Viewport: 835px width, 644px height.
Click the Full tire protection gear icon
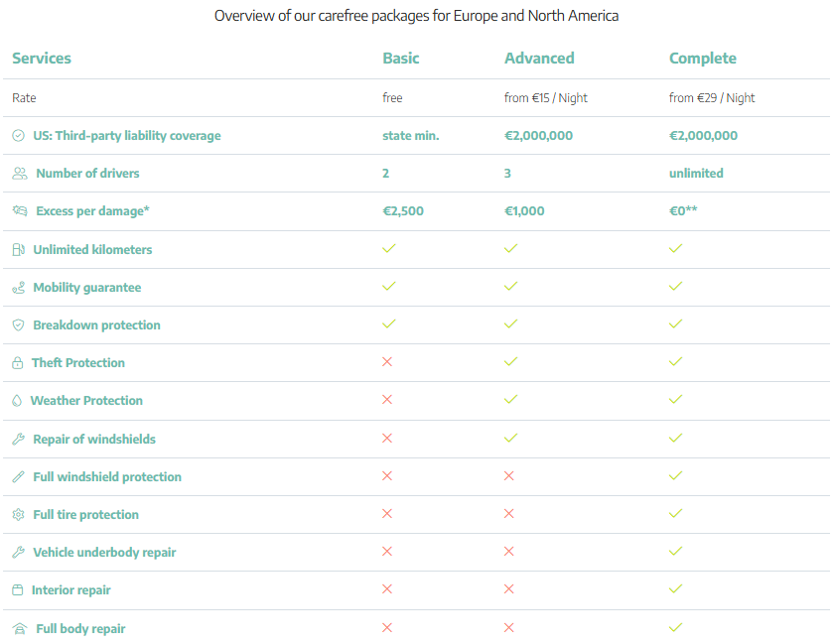[x=18, y=515]
